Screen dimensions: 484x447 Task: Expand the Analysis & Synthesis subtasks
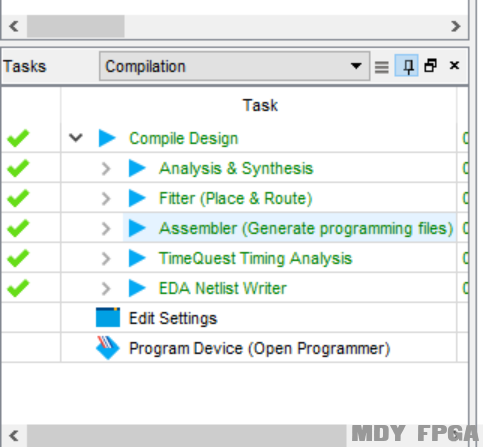106,169
